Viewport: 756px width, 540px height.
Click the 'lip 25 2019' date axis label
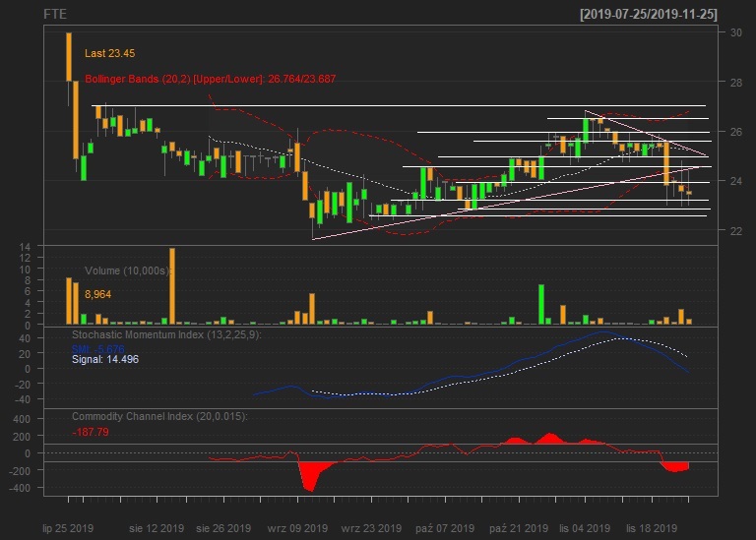tap(68, 528)
